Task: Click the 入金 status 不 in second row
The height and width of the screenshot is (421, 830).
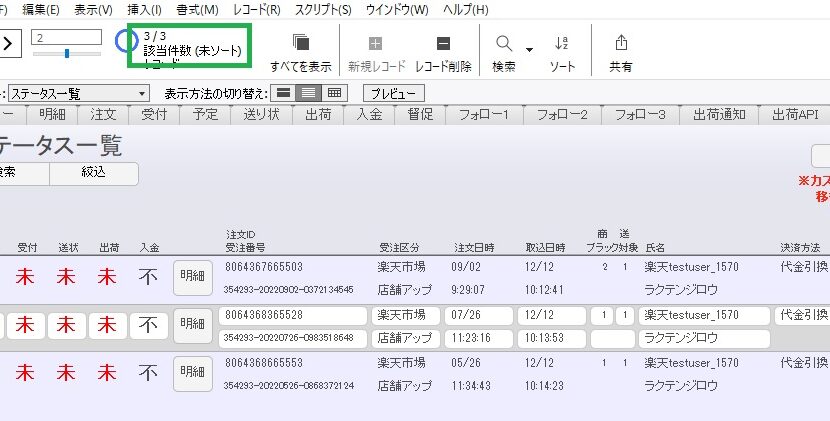Action: coord(149,326)
